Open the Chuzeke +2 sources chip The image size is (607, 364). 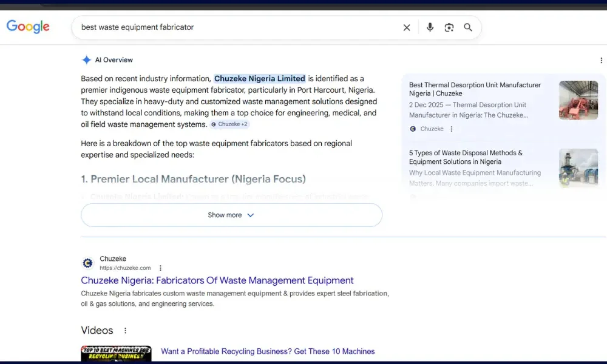coord(229,124)
